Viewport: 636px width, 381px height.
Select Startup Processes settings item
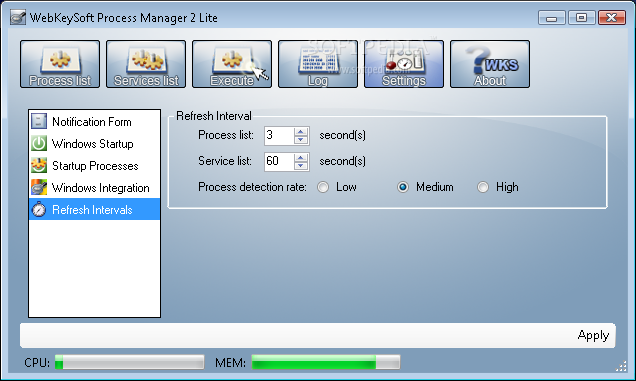tap(95, 166)
